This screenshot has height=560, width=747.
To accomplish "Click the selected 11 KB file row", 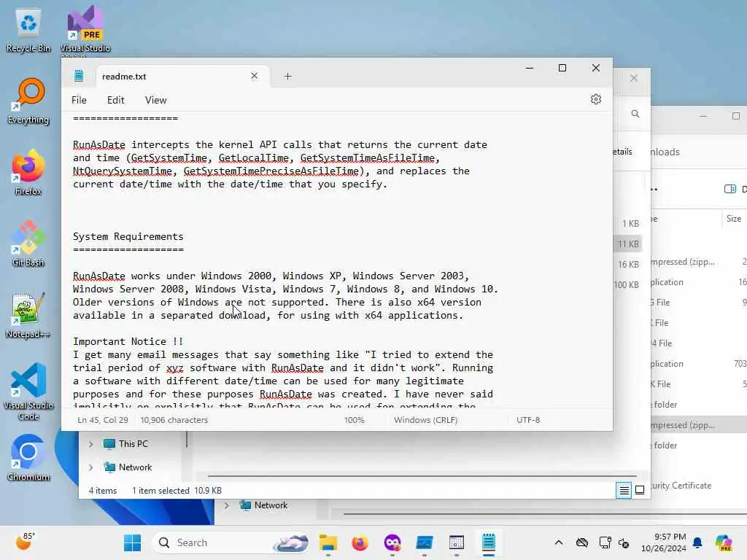I will (628, 244).
